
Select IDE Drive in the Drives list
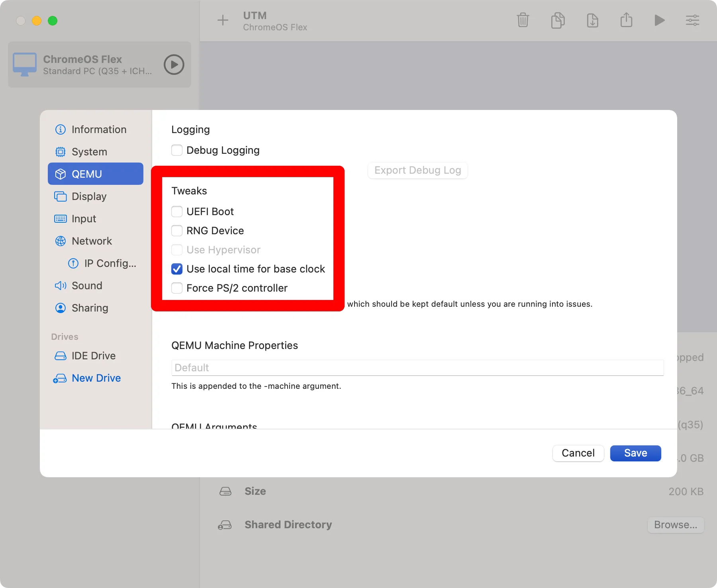point(94,356)
